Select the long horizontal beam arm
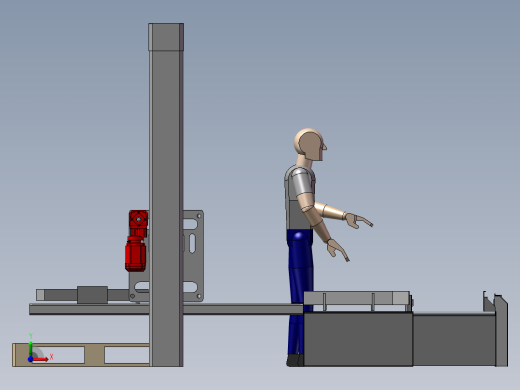The image size is (520, 390). pyautogui.click(x=167, y=309)
